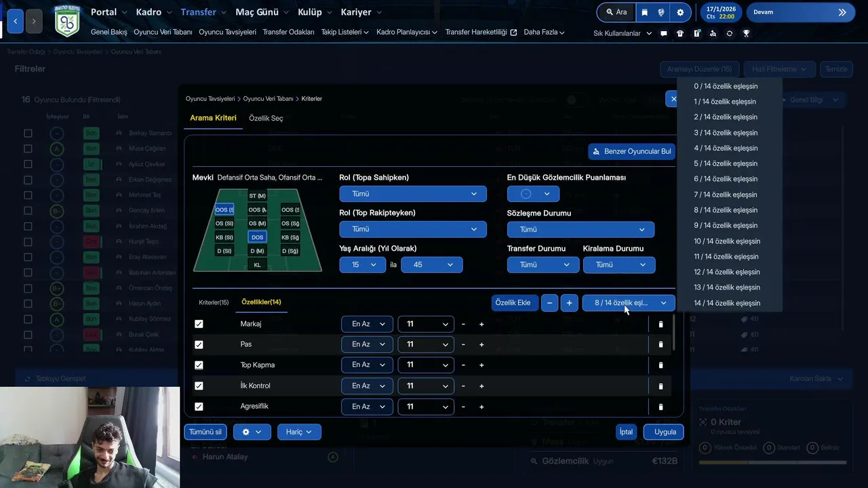Open the En Düşük Gözlemcilik Puanlaması dropdown

coord(533,194)
